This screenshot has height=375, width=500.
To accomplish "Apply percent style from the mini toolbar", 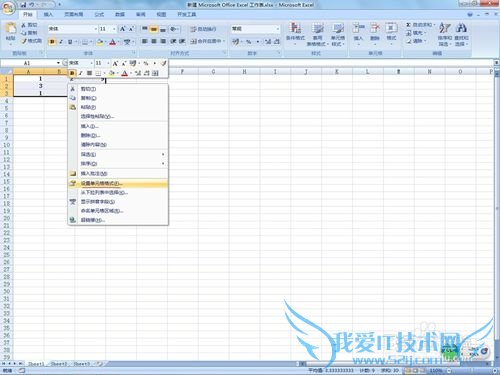I will click(x=146, y=63).
